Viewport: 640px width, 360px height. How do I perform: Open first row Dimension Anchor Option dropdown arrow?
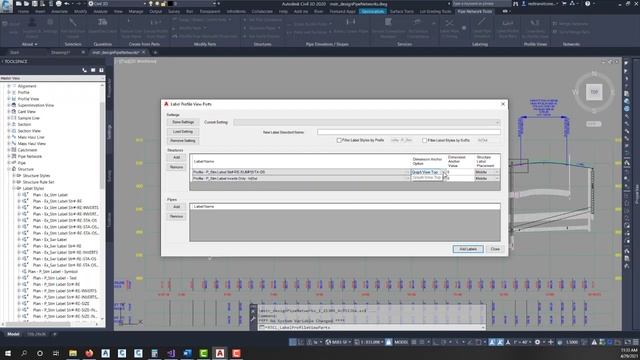pos(444,172)
